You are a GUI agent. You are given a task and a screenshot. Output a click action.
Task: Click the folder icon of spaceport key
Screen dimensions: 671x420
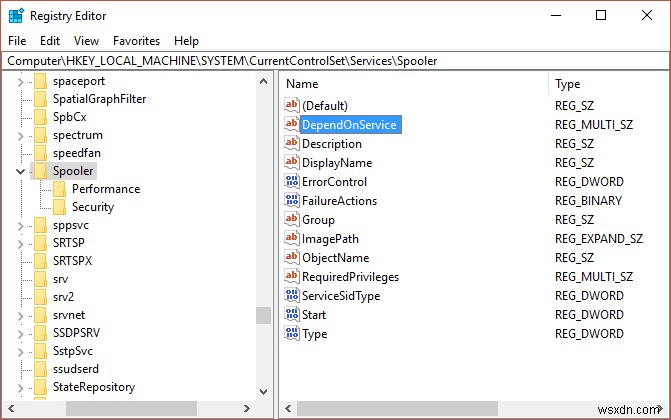(41, 81)
